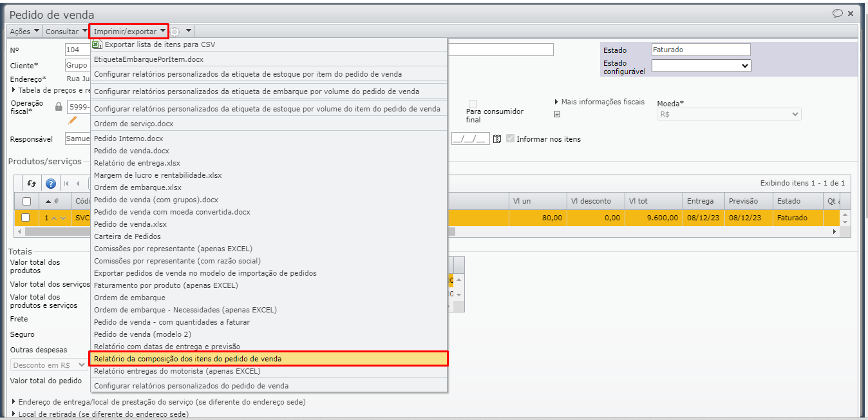Check the box for item row 1
This screenshot has width=868, height=420.
point(26,218)
